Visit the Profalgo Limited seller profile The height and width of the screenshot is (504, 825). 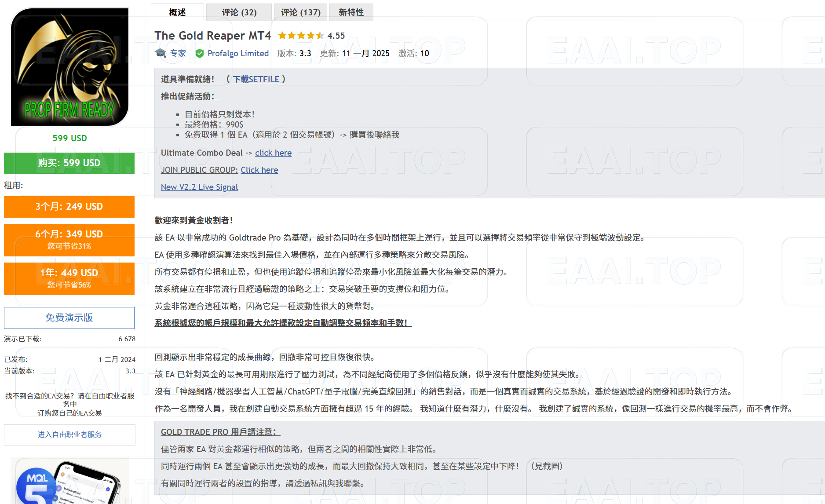point(238,53)
